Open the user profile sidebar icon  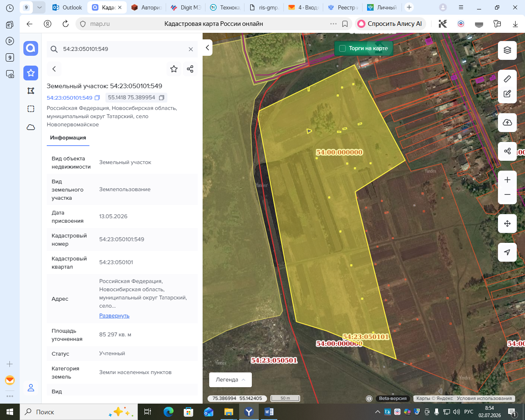point(31,388)
